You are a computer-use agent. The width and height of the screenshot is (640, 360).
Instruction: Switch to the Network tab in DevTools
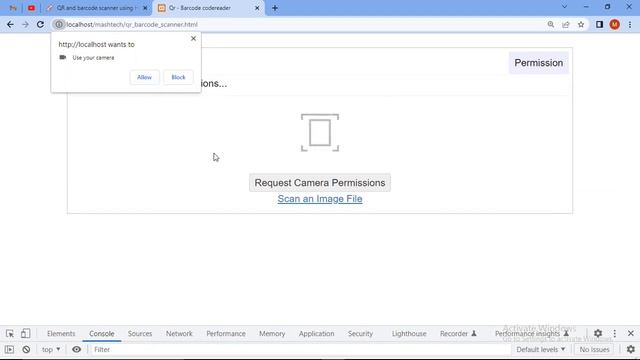point(179,333)
